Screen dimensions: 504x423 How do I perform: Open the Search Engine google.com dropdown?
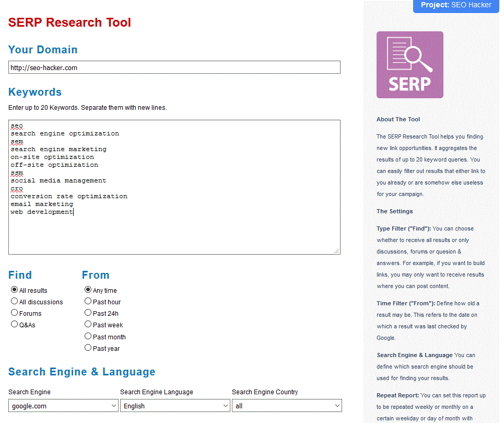64,406
